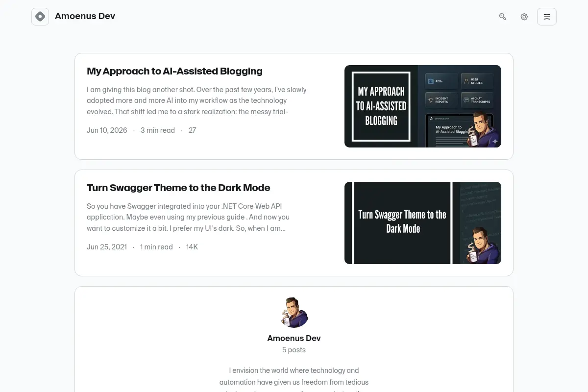The image size is (588, 392).
Task: Open the search icon in header
Action: (x=503, y=17)
